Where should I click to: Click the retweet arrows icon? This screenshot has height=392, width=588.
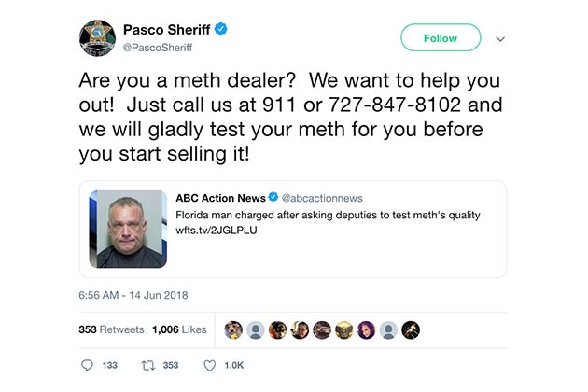(146, 365)
